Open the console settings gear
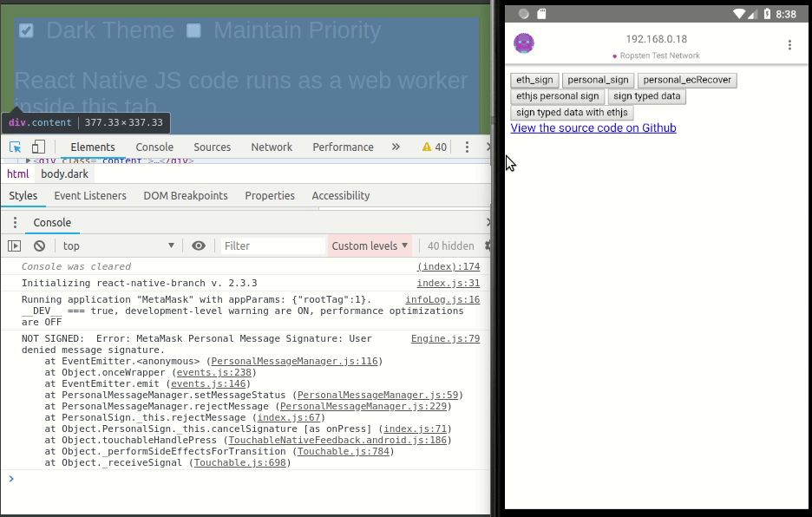 (x=488, y=246)
